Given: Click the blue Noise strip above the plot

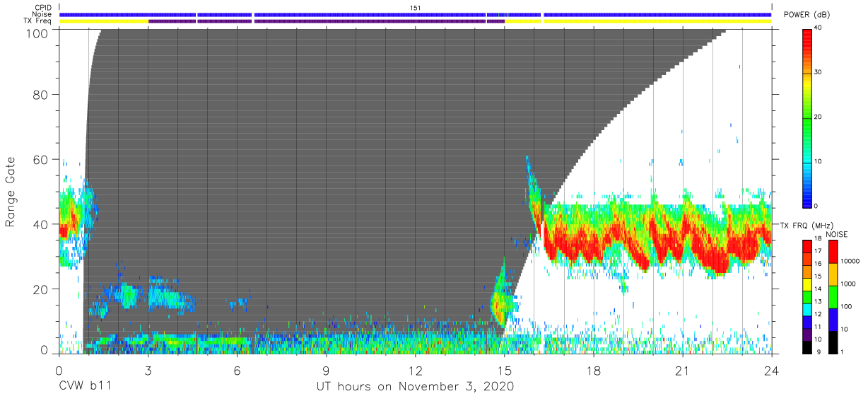Looking at the screenshot, I should 415,14.
